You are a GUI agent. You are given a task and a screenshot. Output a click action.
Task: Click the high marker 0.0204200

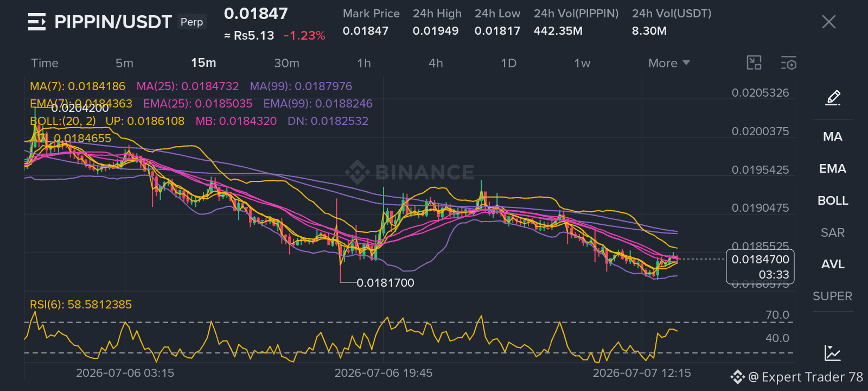[80, 108]
